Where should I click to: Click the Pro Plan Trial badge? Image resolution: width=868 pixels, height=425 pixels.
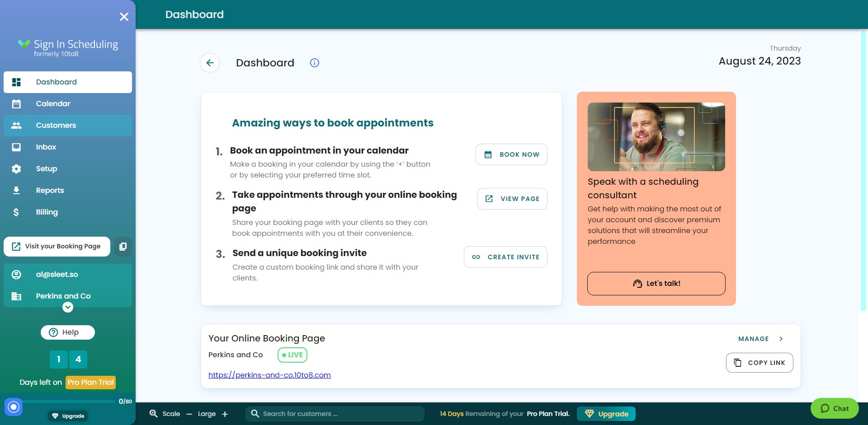pos(90,383)
